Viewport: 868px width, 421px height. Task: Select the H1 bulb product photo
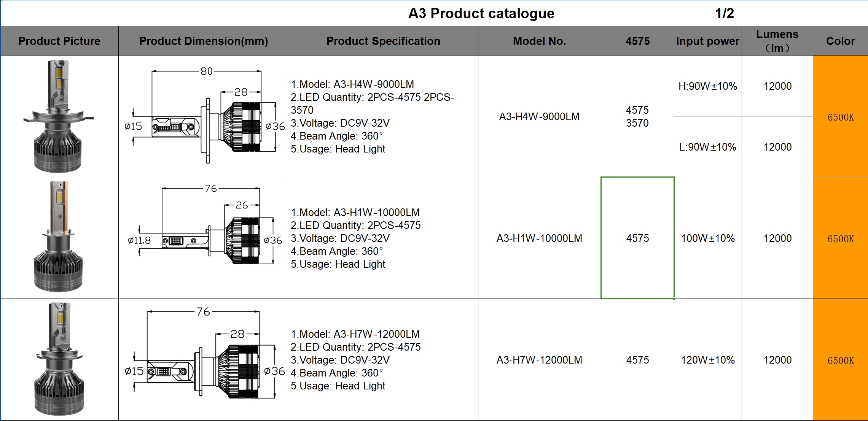(58, 237)
